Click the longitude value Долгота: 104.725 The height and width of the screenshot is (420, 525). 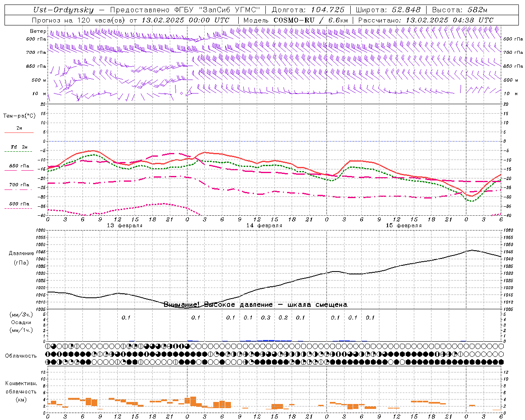(308, 10)
